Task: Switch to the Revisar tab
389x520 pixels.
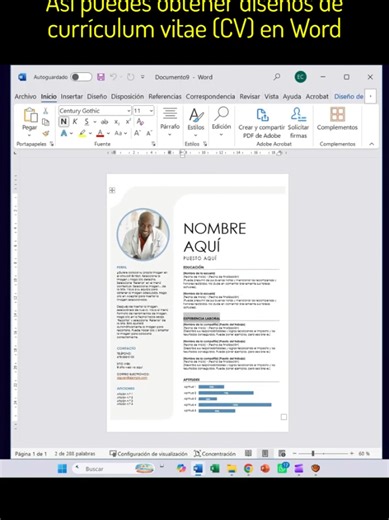Action: [250, 96]
